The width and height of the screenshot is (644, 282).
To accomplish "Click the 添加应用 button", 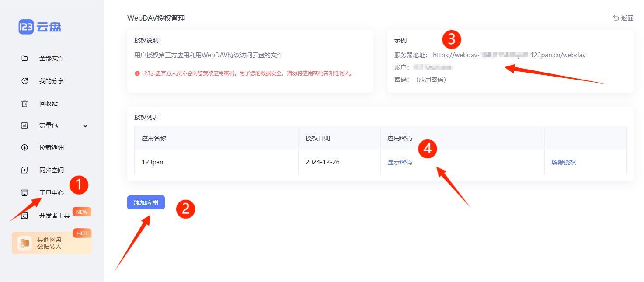I will pos(146,202).
